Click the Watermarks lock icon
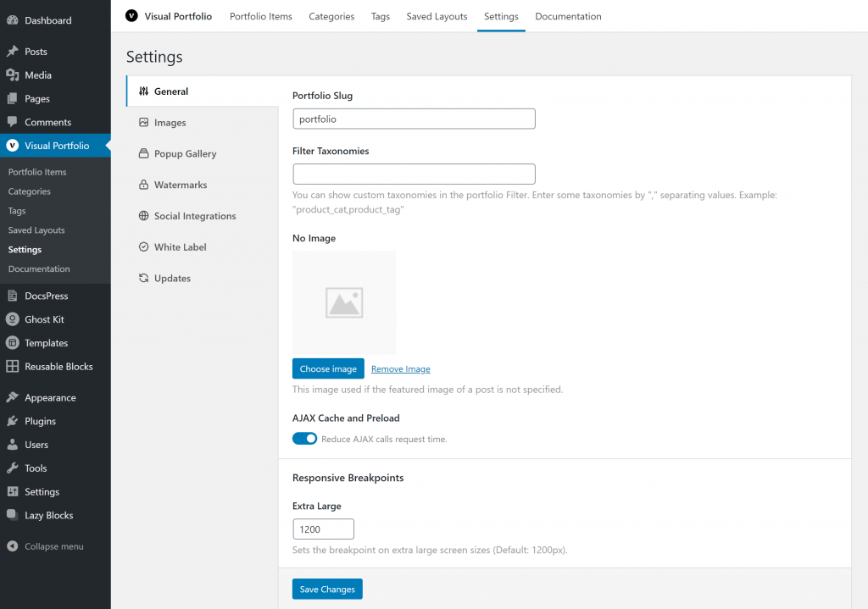 coord(143,184)
